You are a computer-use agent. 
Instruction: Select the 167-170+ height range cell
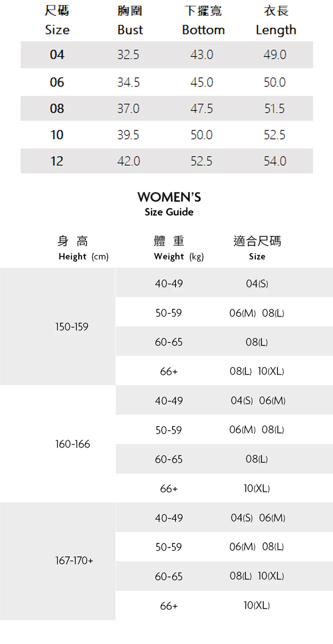tap(74, 561)
